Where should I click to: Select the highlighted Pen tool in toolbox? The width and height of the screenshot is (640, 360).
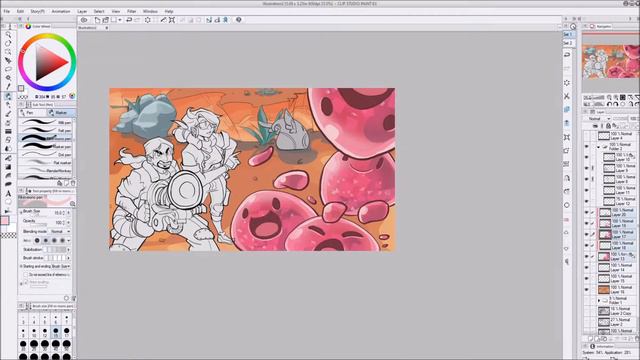coord(8,96)
